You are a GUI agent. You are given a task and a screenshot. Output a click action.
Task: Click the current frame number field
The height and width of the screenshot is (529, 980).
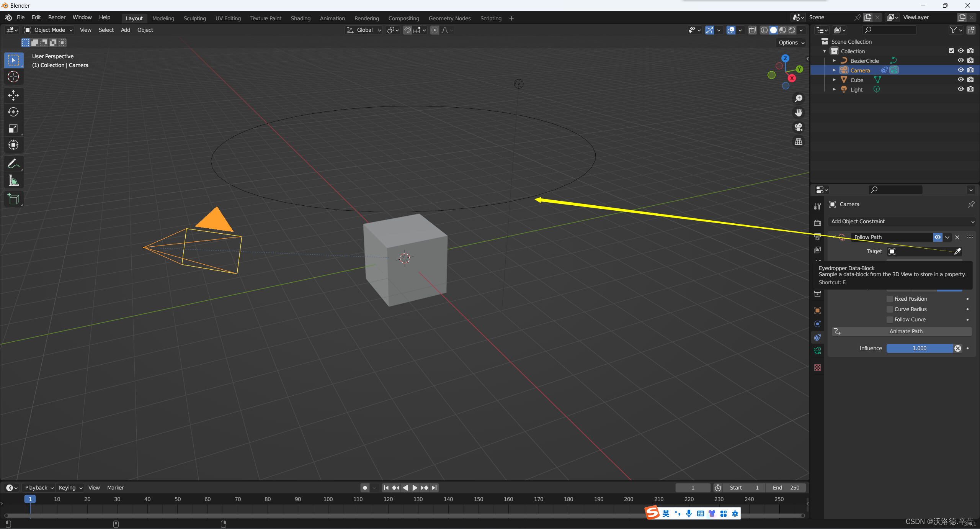pyautogui.click(x=693, y=488)
